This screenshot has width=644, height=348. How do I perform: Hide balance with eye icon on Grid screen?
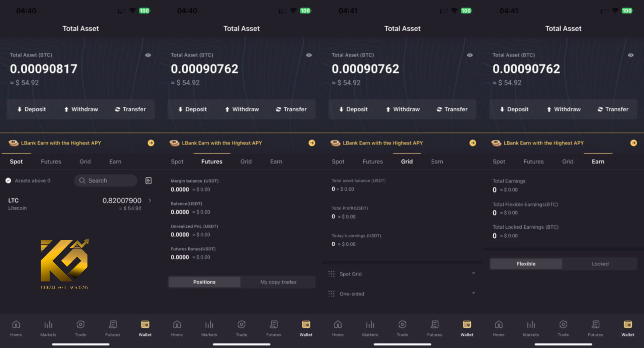point(470,55)
